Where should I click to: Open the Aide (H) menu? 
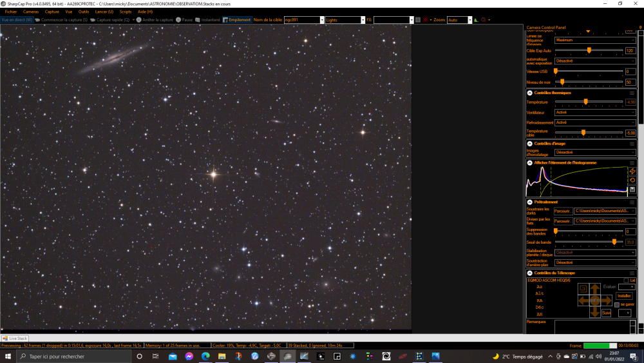(x=145, y=12)
